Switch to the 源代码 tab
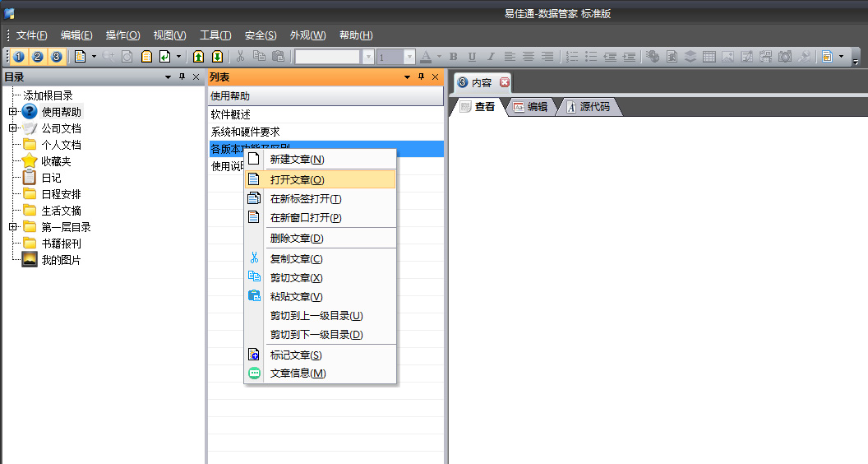The width and height of the screenshot is (868, 464). (x=593, y=107)
